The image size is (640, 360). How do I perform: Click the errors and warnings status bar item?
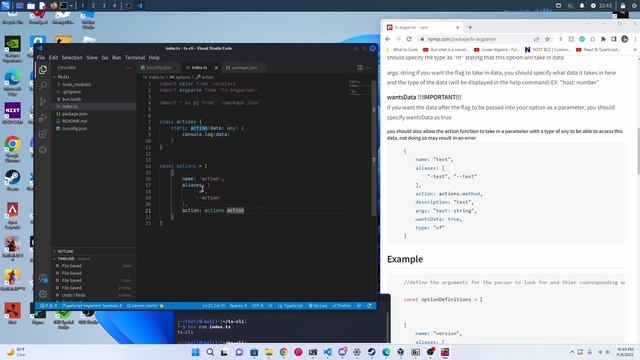[48, 306]
